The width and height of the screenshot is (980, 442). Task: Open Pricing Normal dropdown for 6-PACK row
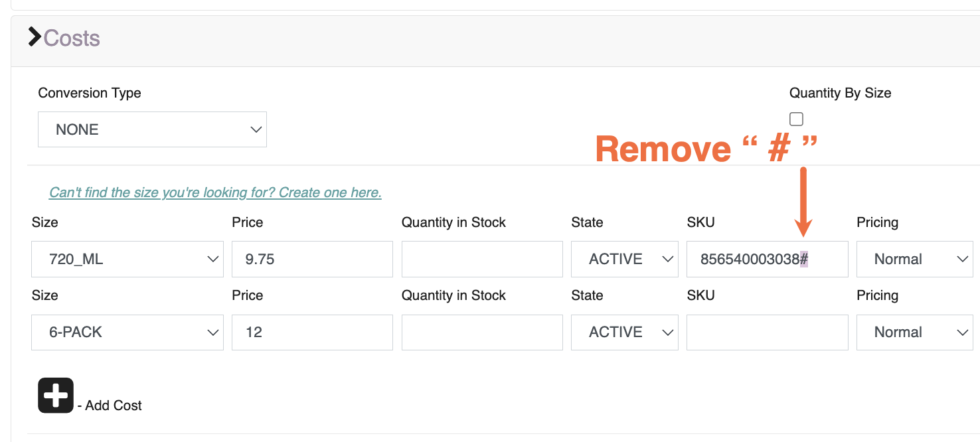click(915, 332)
